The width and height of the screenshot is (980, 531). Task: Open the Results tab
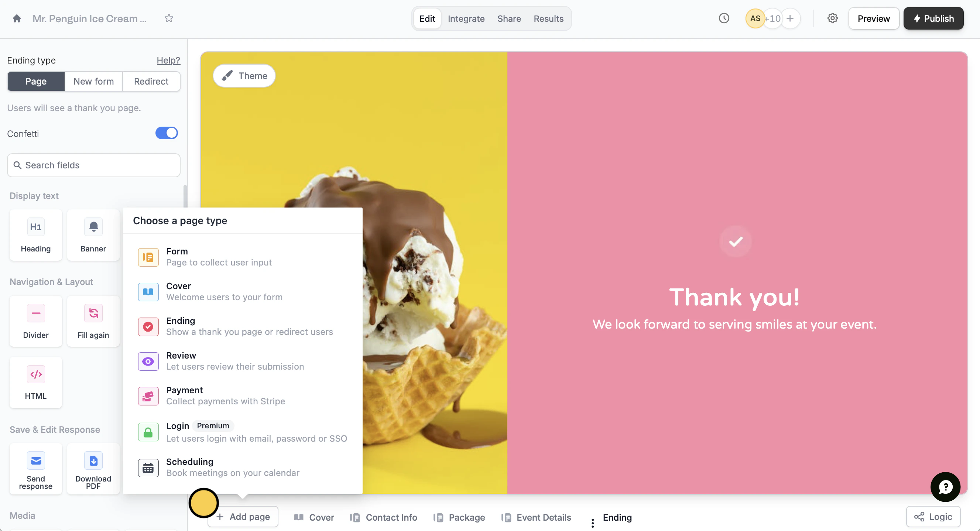(548, 18)
